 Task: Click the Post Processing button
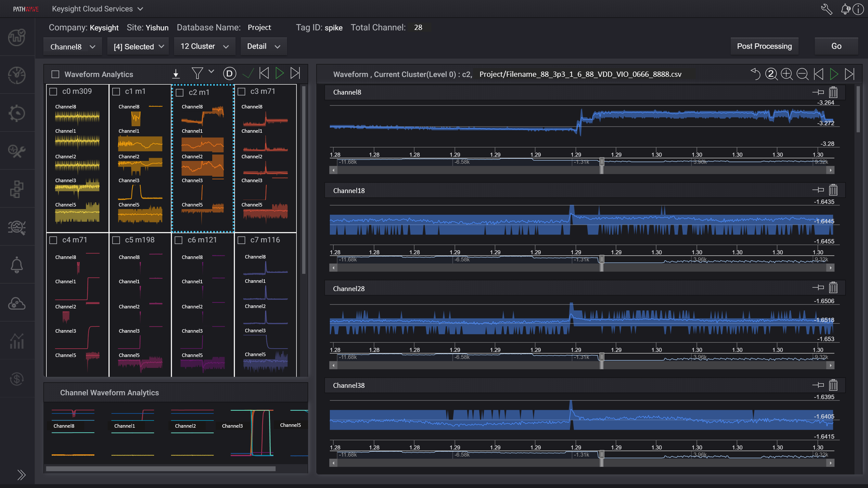pyautogui.click(x=764, y=46)
